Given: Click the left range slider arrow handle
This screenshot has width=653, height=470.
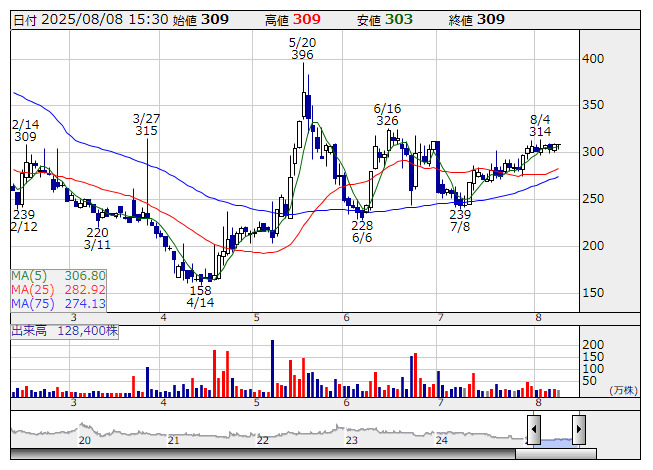Looking at the screenshot, I should click(x=534, y=429).
